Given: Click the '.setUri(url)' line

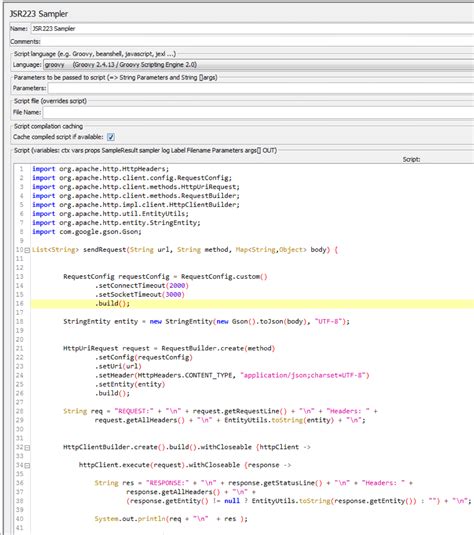Looking at the screenshot, I should coord(118,366).
